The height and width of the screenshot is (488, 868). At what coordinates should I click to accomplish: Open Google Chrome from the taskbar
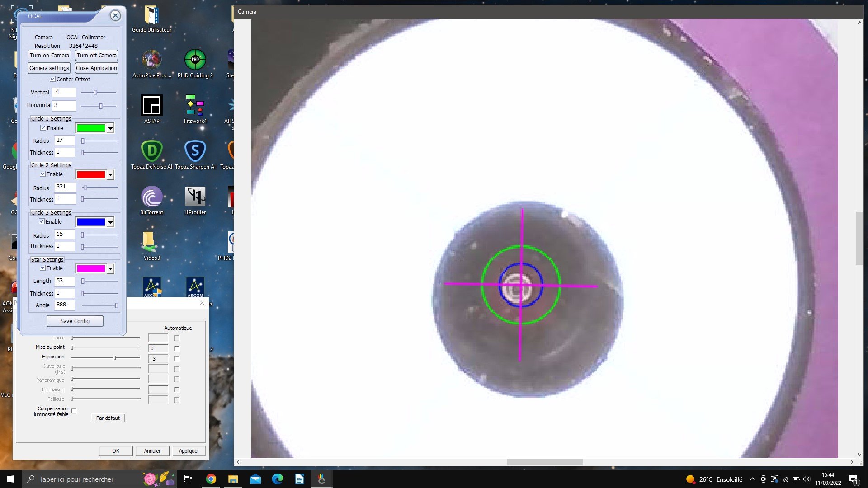pyautogui.click(x=211, y=479)
